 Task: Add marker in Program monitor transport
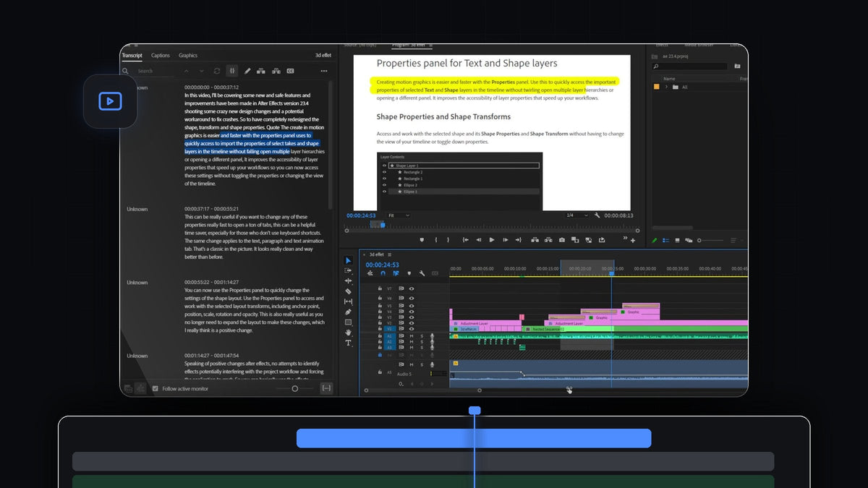point(422,240)
